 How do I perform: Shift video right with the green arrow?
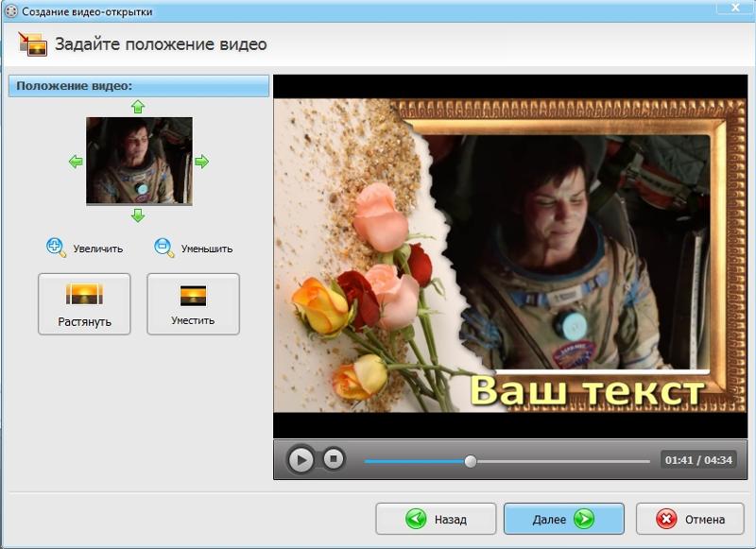tap(201, 162)
